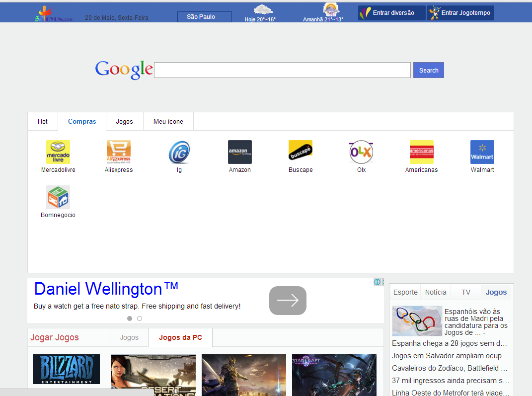Screen dimensions: 532x396
Task: Open the Olx icon
Action: point(361,152)
